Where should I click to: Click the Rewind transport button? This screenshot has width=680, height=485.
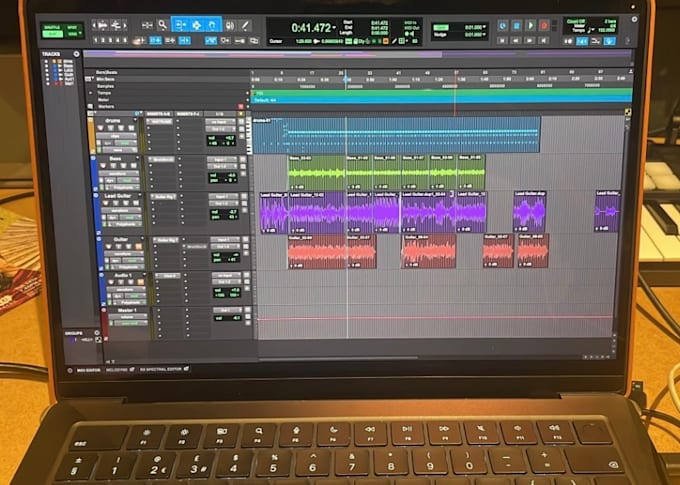(x=516, y=40)
